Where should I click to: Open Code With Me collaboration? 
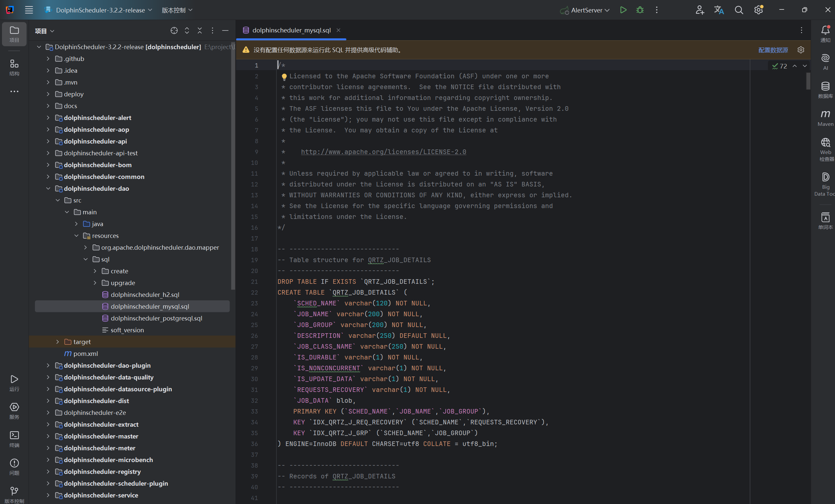click(700, 10)
